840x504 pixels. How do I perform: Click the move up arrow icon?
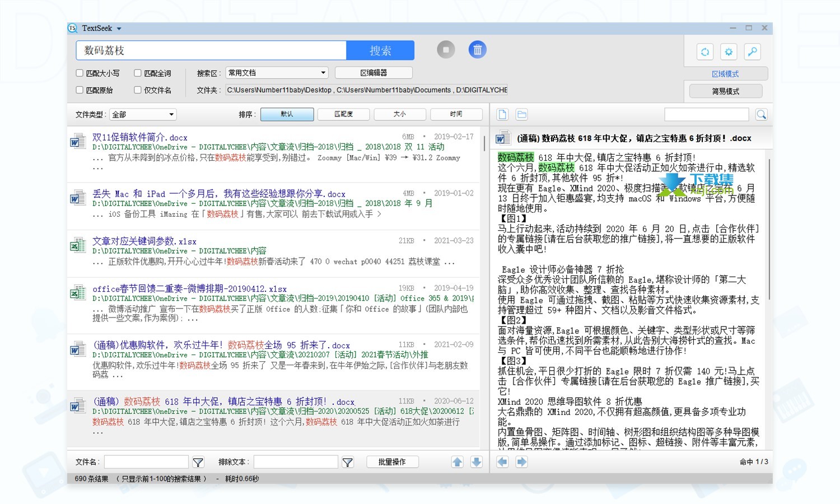458,462
